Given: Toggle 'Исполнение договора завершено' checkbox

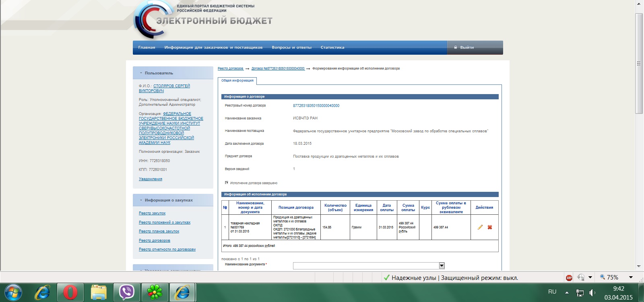Looking at the screenshot, I should pyautogui.click(x=227, y=183).
